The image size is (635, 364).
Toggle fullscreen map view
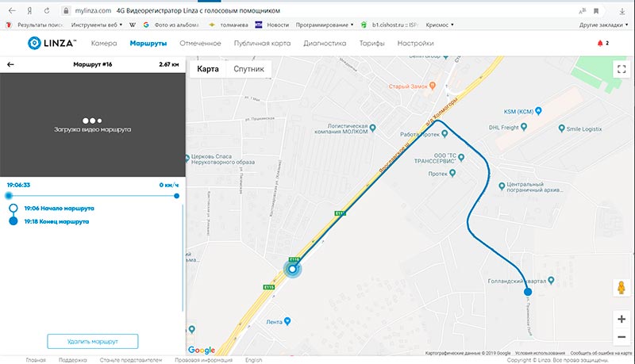(x=622, y=69)
